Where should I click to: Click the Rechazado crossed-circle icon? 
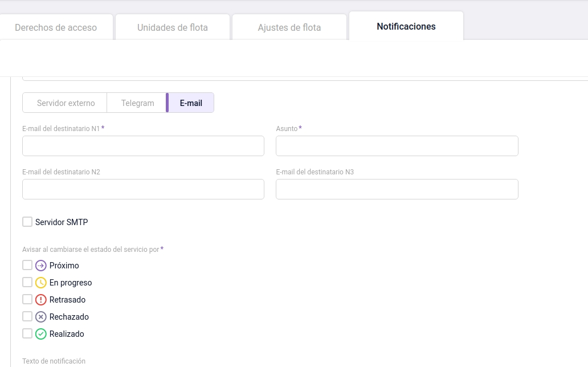(x=40, y=316)
